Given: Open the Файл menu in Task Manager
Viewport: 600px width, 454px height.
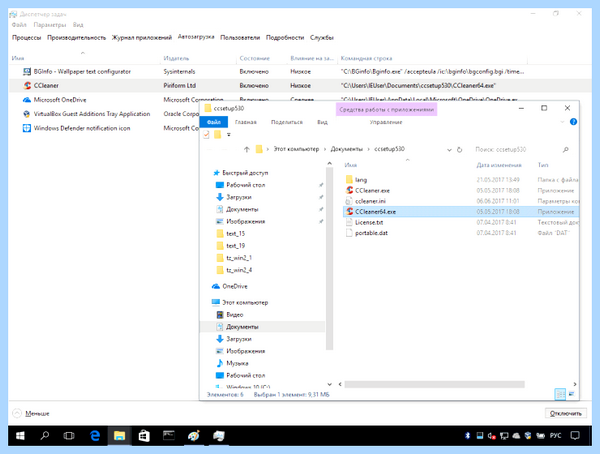Looking at the screenshot, I should point(19,25).
